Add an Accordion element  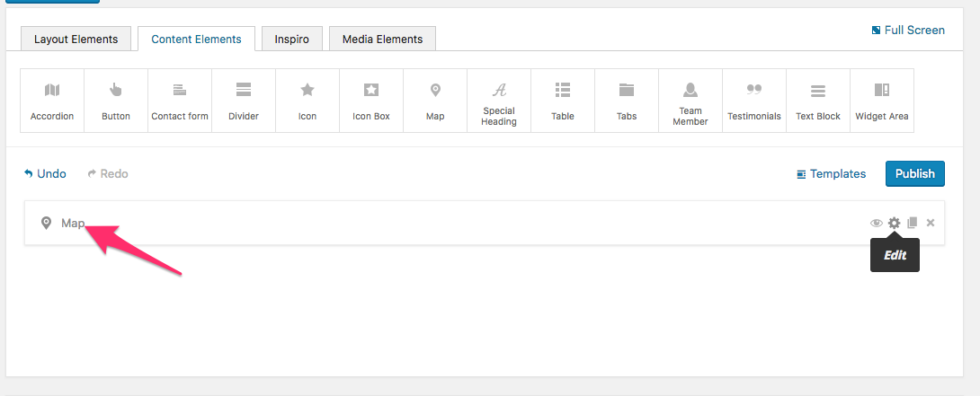[x=52, y=101]
